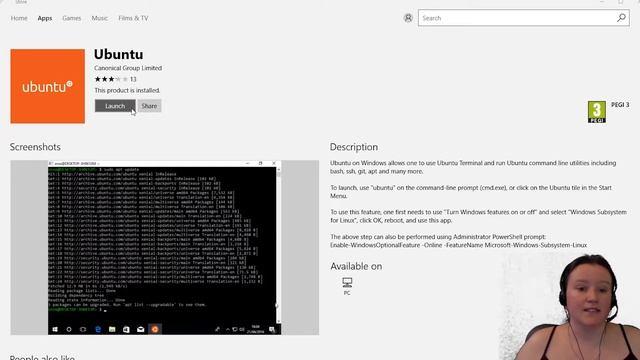This screenshot has height=360, width=640.
Task: Click the Ubuntu app title
Action: pos(118,54)
